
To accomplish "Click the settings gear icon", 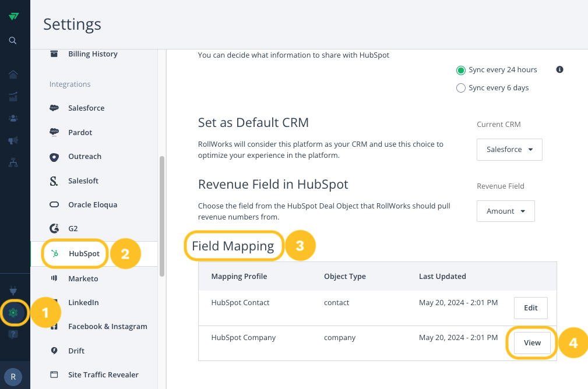I will tap(13, 313).
